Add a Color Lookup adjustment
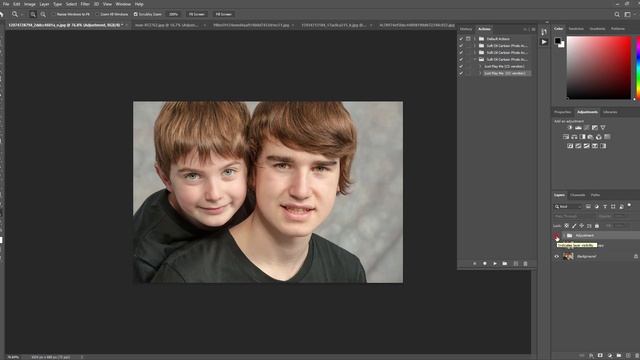 [x=607, y=137]
